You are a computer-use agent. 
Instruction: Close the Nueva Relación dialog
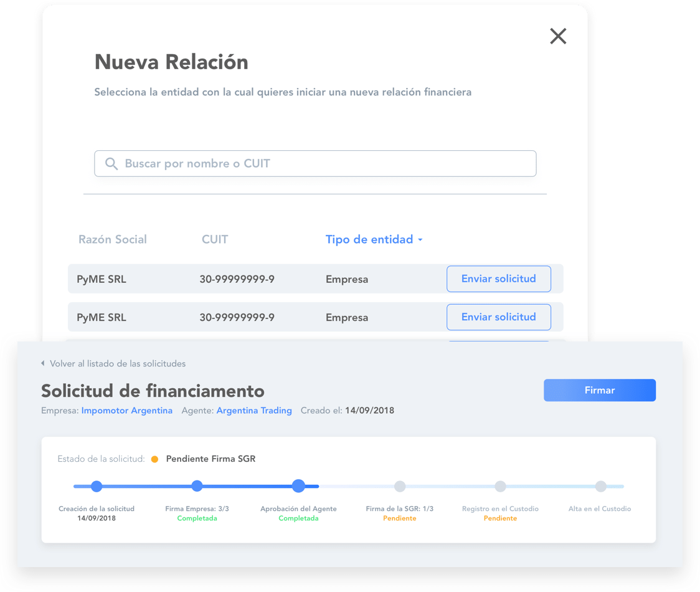(558, 36)
